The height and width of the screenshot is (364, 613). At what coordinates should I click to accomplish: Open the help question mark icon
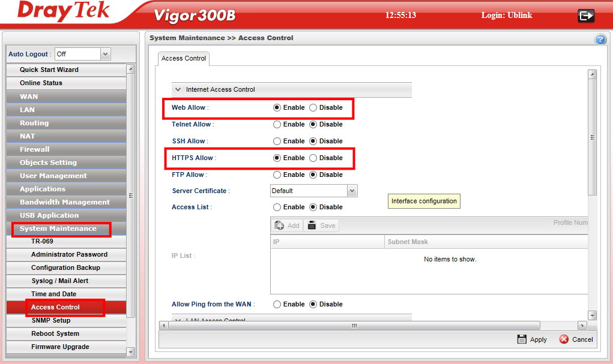(x=600, y=40)
